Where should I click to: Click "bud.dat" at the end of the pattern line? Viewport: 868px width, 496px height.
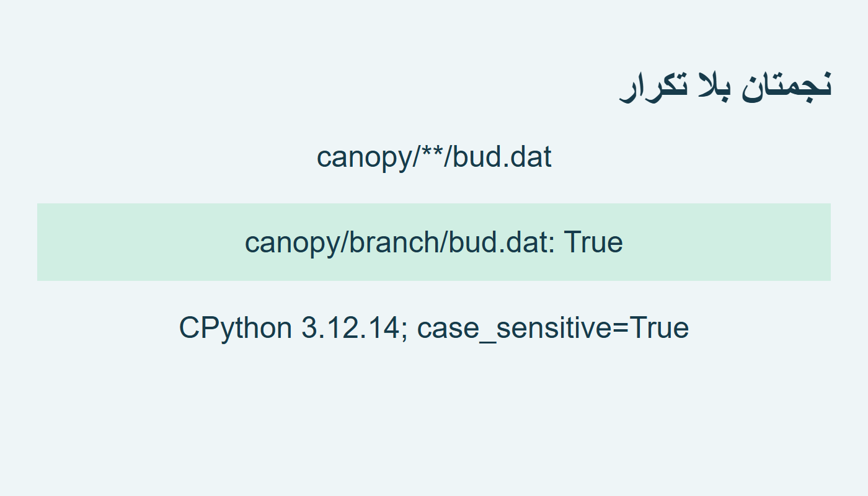502,157
